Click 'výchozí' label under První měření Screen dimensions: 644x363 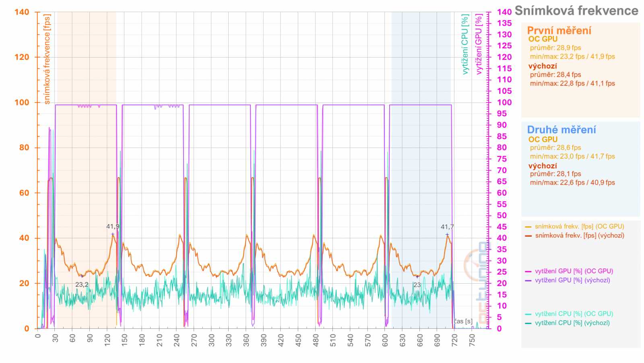tap(543, 66)
